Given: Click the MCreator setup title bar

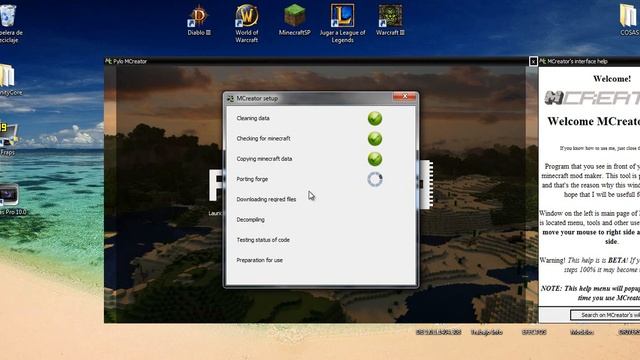Looking at the screenshot, I should click(321, 98).
